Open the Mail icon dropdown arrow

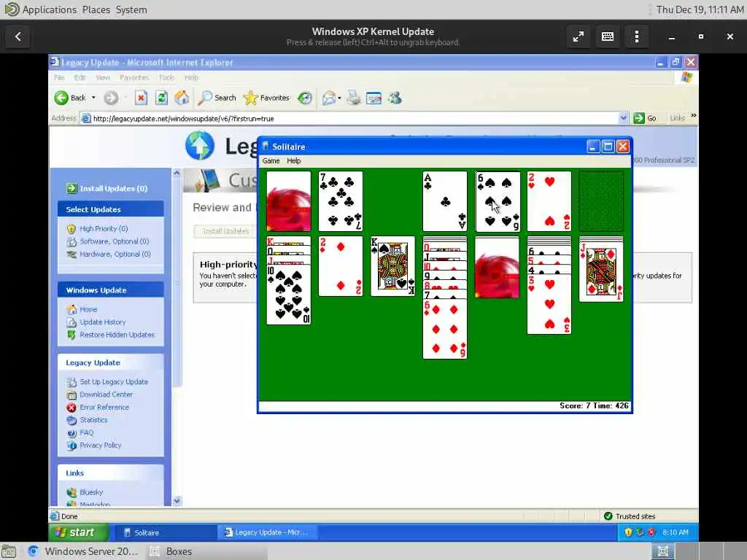coord(339,98)
